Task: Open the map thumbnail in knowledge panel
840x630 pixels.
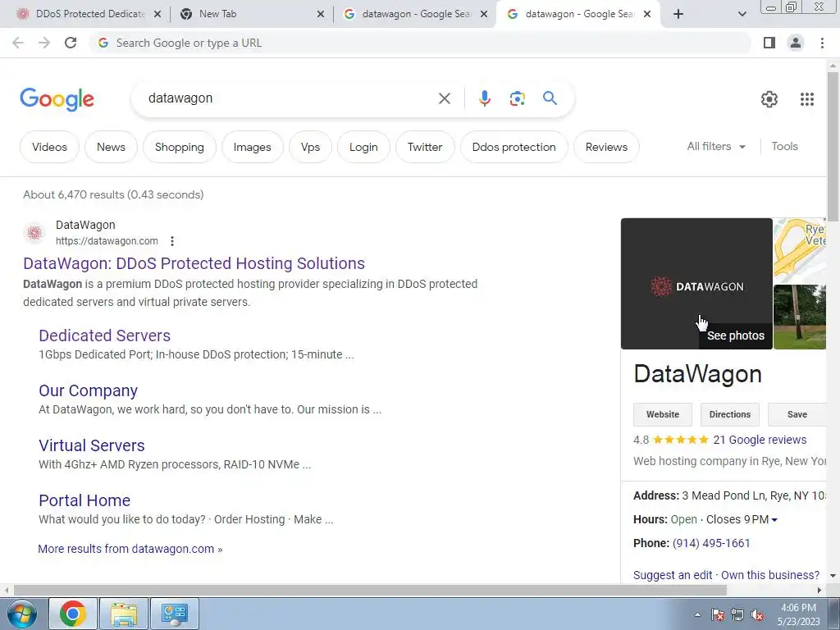Action: (x=800, y=250)
